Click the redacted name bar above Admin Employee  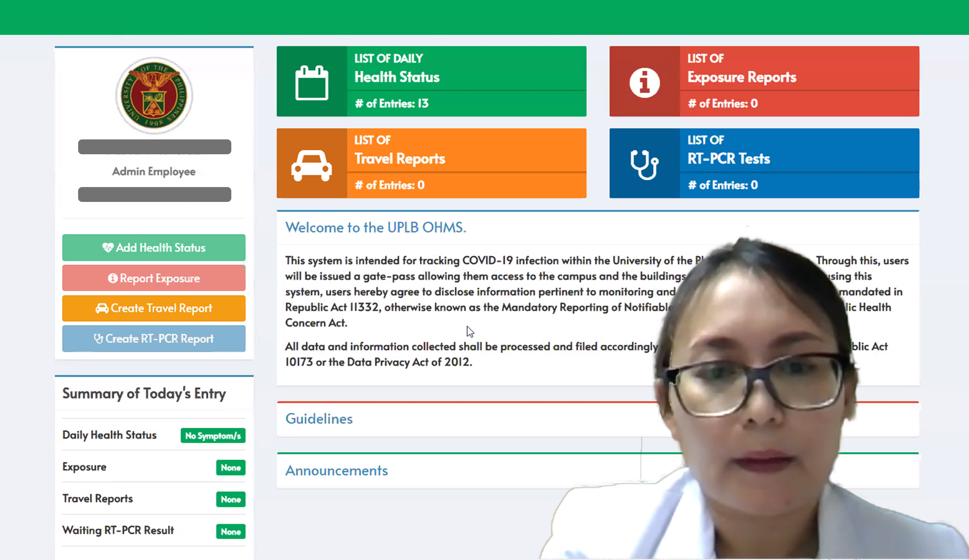point(155,147)
